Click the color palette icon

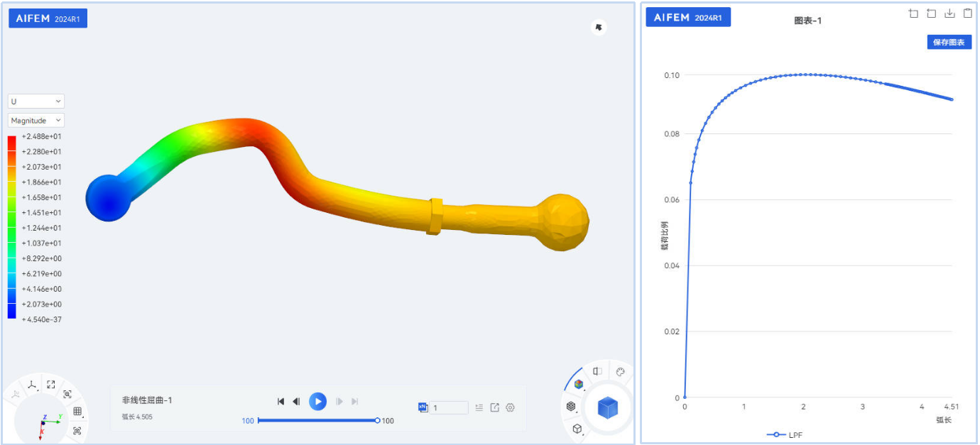(x=620, y=371)
